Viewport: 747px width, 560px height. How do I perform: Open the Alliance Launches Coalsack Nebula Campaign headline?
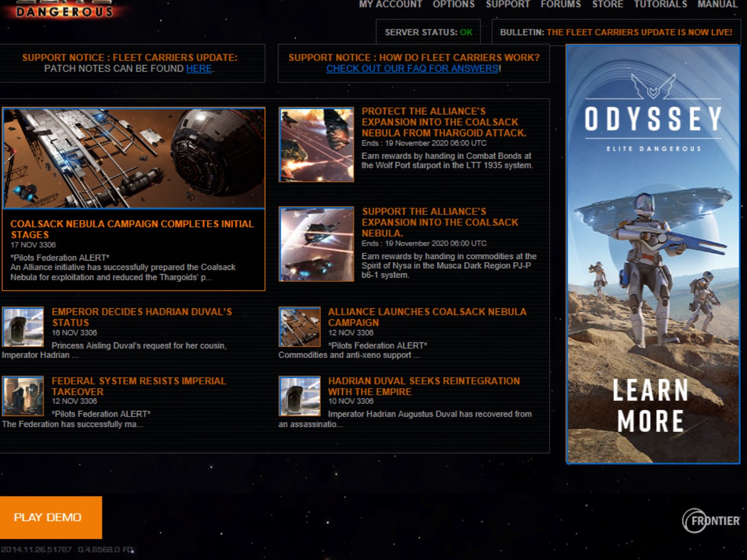coord(427,317)
